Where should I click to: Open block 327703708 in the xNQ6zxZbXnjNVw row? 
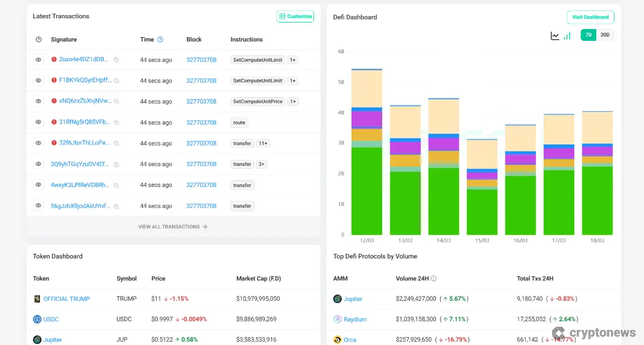coord(201,102)
